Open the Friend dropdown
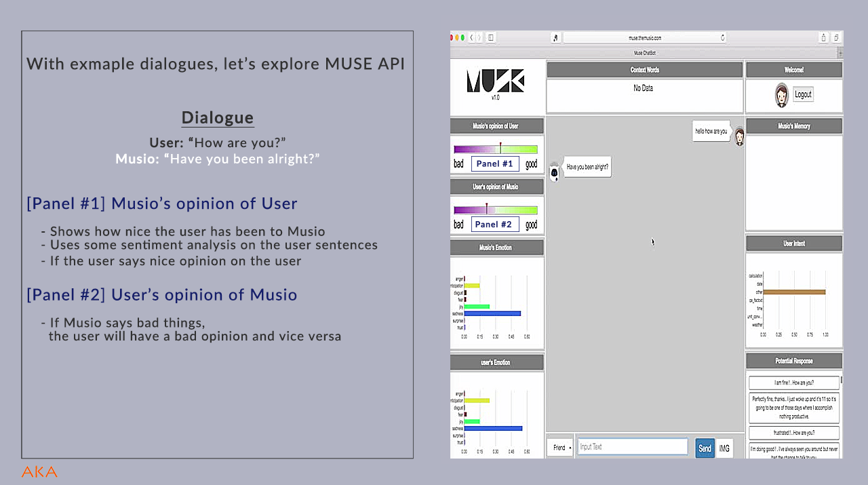 tap(560, 448)
